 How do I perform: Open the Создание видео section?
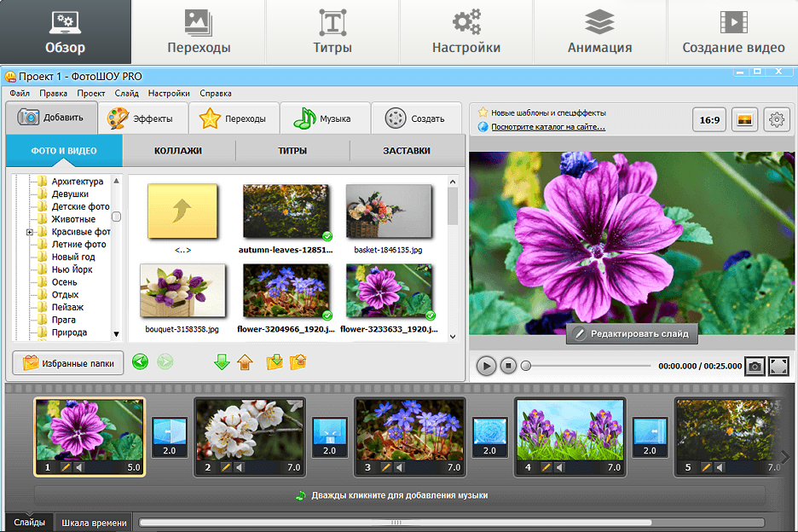coord(733,32)
